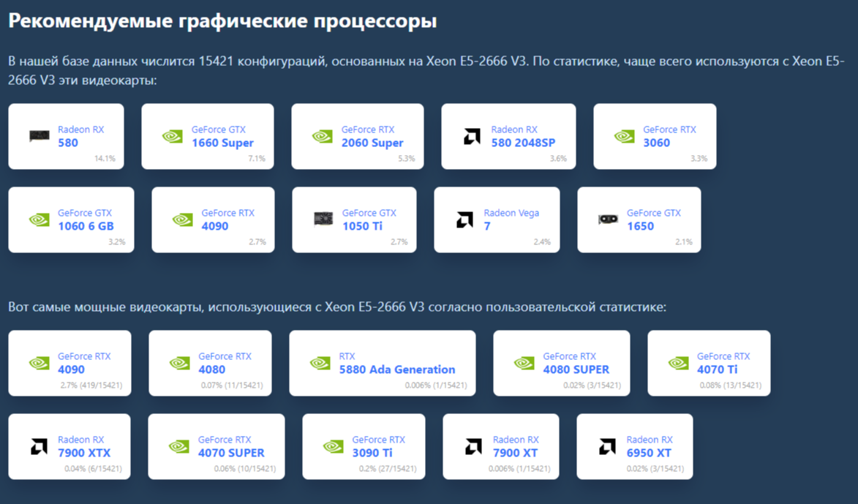The width and height of the screenshot is (858, 504).
Task: Click the Nvidia logo on RTX 3060 card
Action: [x=624, y=136]
